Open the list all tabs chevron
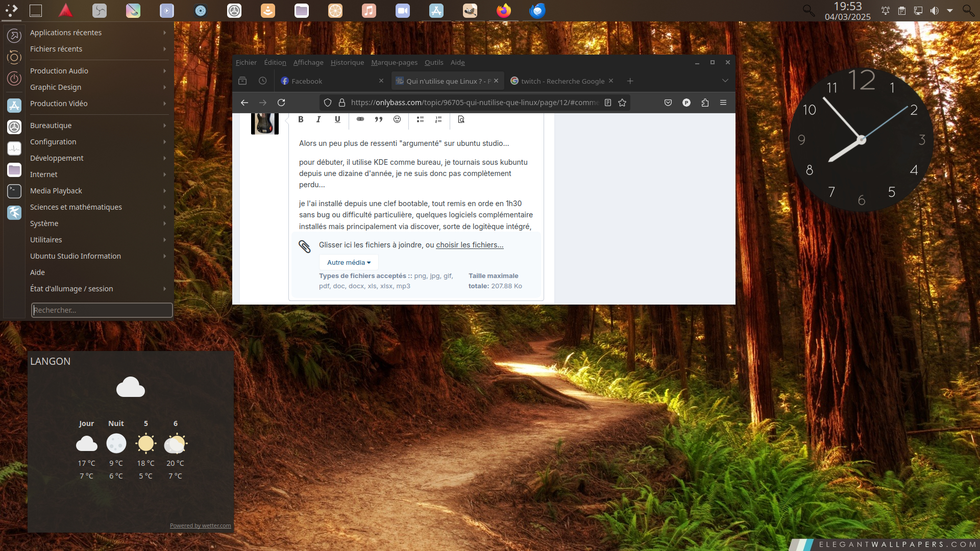Screen dimensions: 980x551 (725, 81)
